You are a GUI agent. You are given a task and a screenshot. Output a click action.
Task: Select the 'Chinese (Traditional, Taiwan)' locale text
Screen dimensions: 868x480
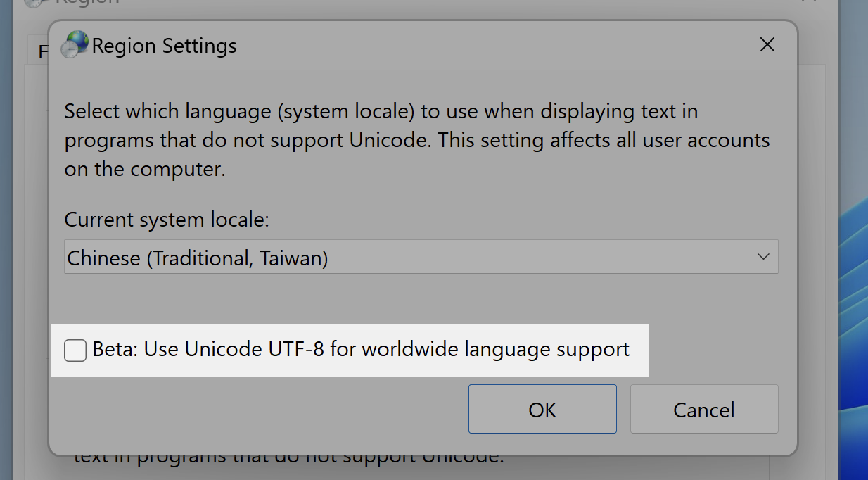[198, 258]
